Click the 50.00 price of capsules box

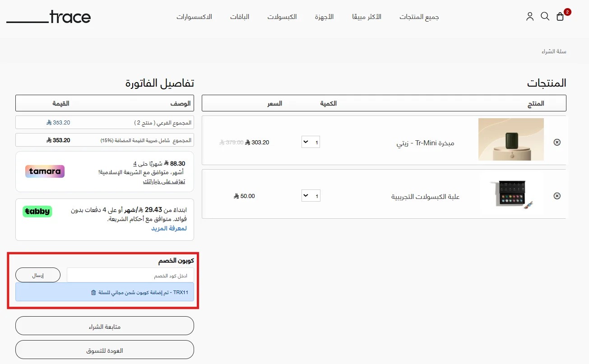coord(244,196)
